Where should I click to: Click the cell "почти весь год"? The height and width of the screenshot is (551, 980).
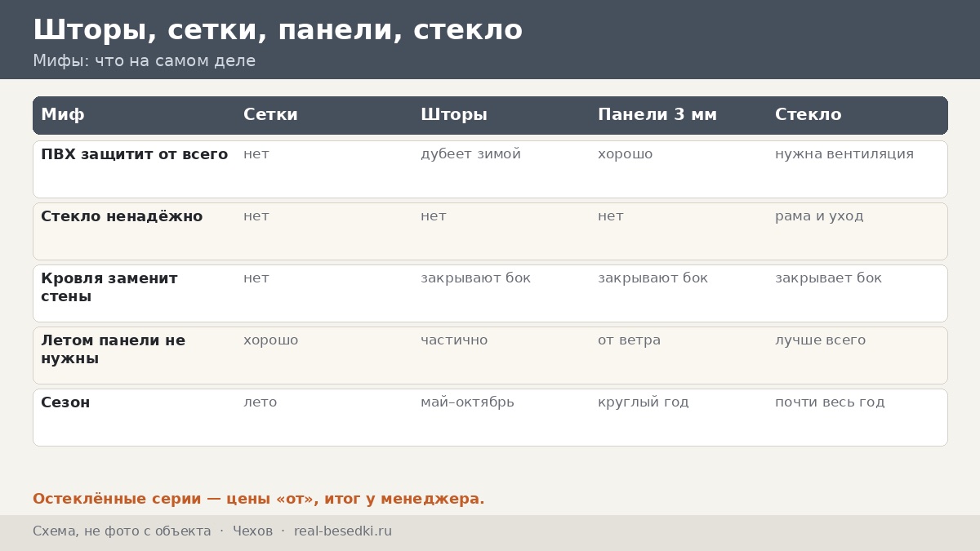point(830,402)
